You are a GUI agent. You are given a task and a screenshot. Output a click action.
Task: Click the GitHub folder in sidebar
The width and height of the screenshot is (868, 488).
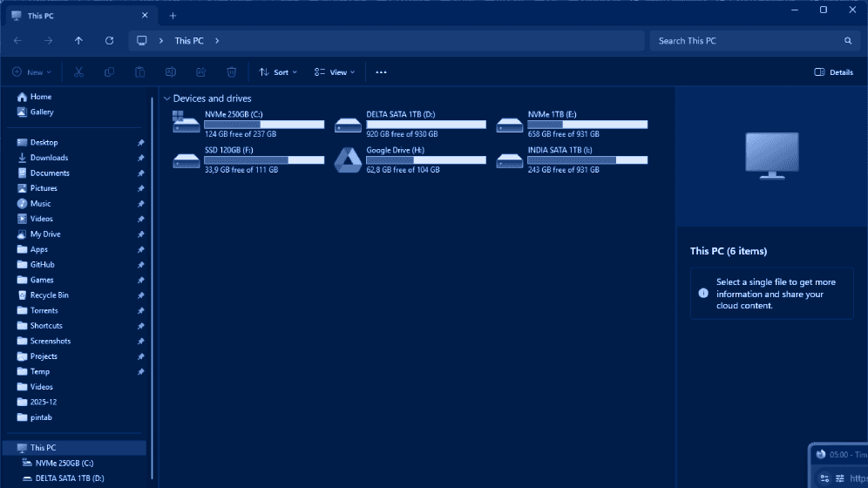coord(42,265)
